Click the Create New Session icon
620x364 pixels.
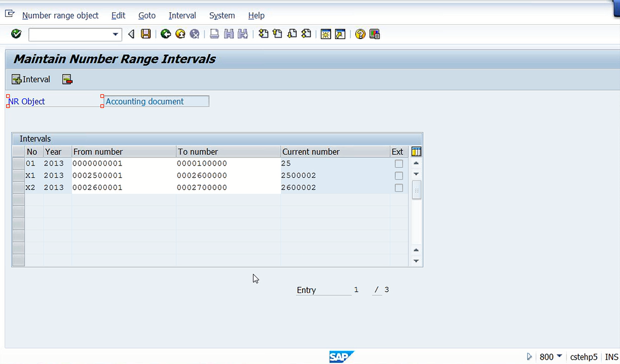pyautogui.click(x=326, y=34)
